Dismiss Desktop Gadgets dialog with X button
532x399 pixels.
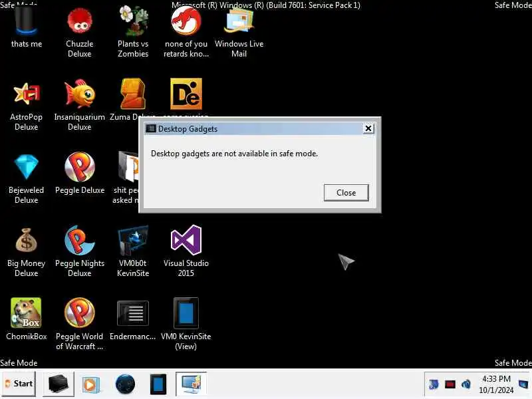coord(368,128)
